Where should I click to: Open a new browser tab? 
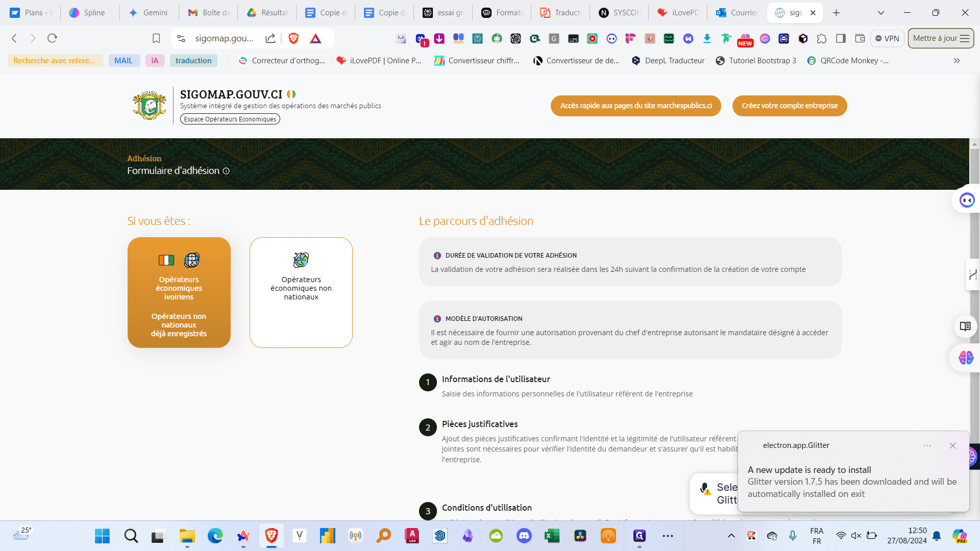pos(836,13)
